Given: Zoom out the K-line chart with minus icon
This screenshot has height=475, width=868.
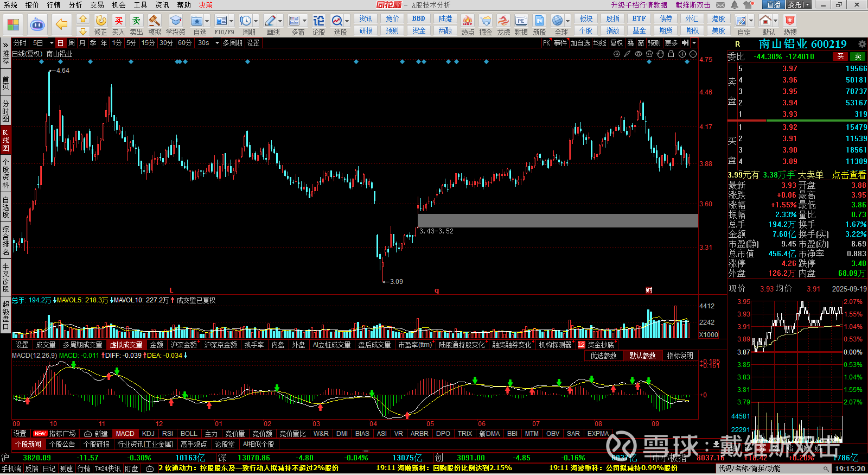Looking at the screenshot, I should point(693,54).
